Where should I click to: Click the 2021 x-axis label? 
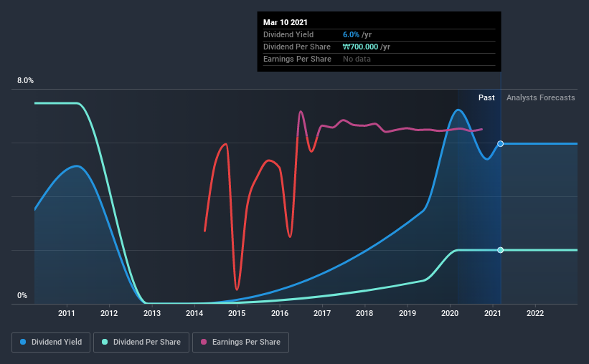tap(492, 313)
